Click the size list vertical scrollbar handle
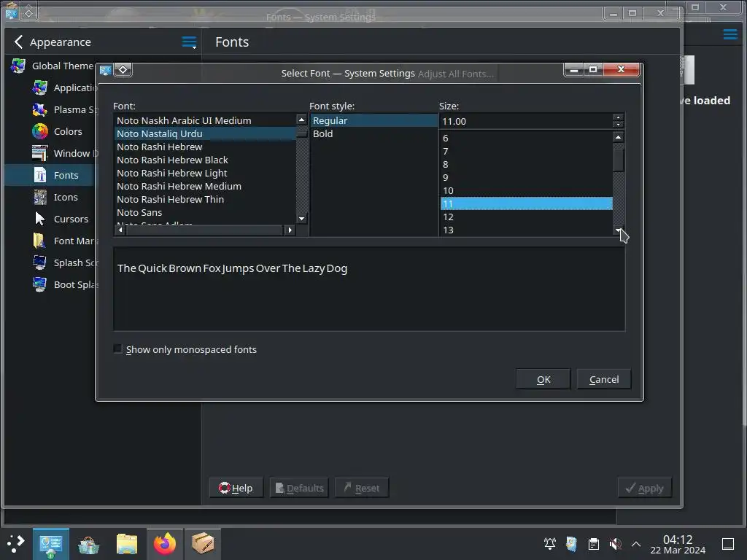Screen dimensions: 747x560 (x=619, y=160)
